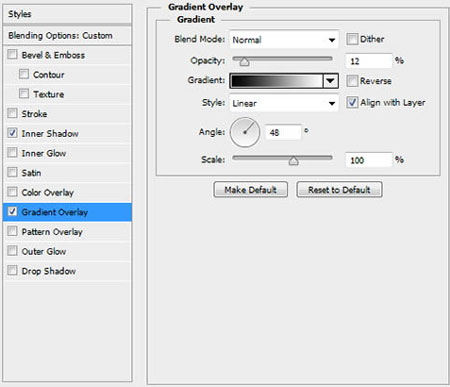Click the Scale slider handle
The width and height of the screenshot is (450, 387).
[x=293, y=161]
